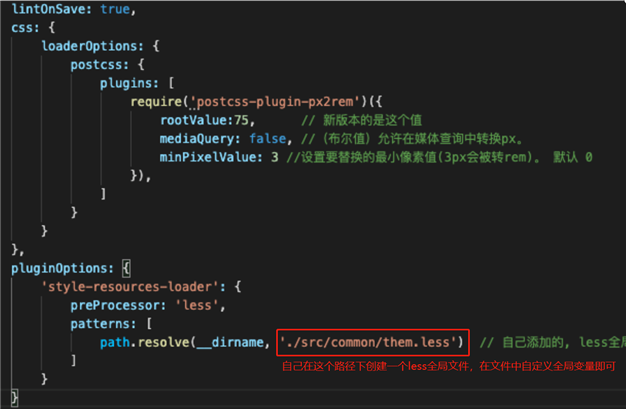626x409 pixels.
Task: Click the value 3 after minPixelValue
Action: coord(275,157)
